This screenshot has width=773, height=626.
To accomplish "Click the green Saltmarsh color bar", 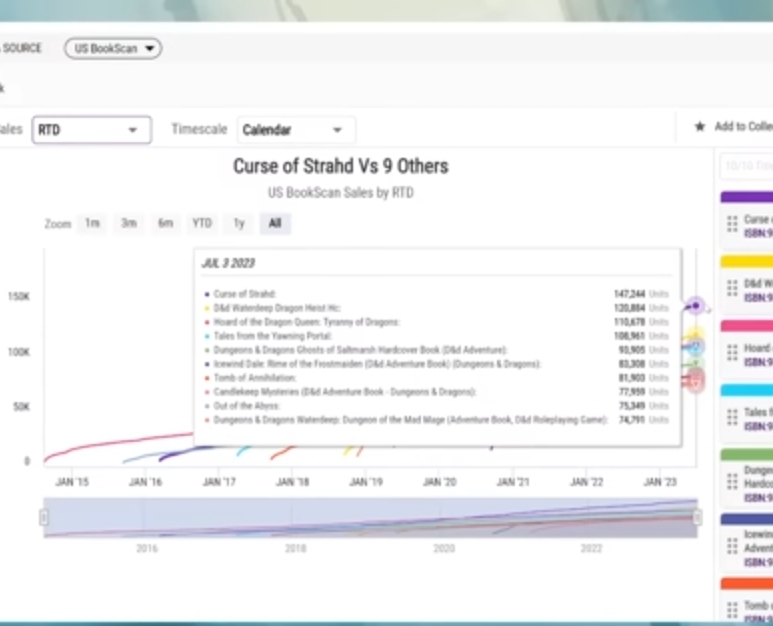I will [x=747, y=454].
